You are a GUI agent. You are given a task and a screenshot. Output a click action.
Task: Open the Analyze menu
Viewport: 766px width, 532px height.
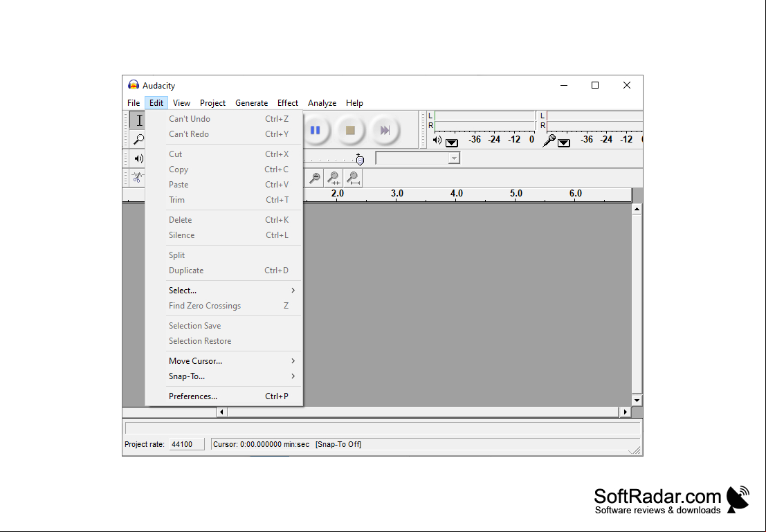click(x=322, y=102)
